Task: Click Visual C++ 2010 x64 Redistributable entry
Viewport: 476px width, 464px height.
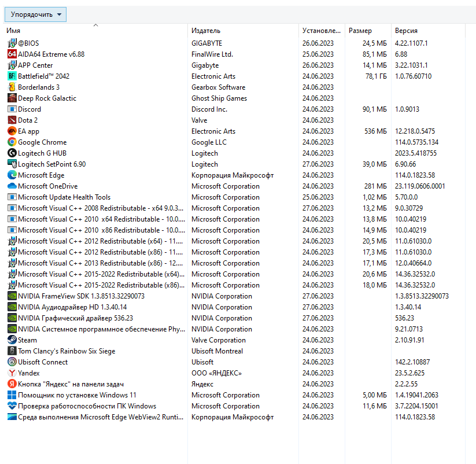Action: pyautogui.click(x=101, y=219)
